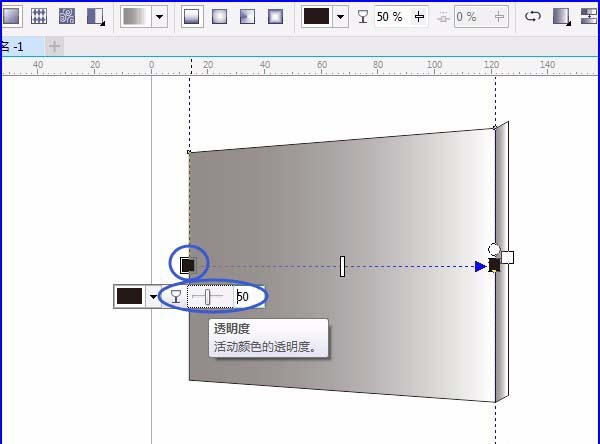Select the black end node of the vector
Viewport: 600px width, 444px height.
point(494,265)
